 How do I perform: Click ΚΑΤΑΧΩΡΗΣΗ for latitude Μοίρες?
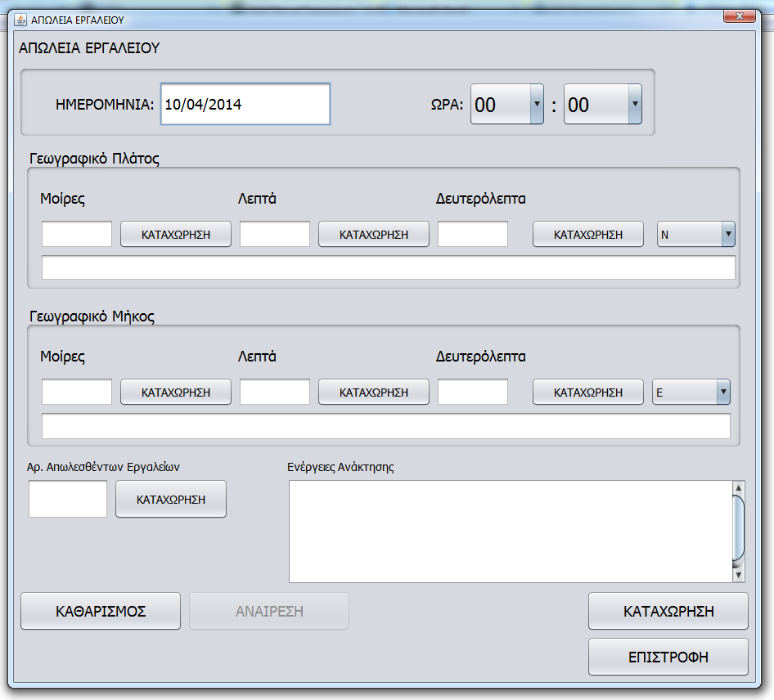pyautogui.click(x=176, y=235)
